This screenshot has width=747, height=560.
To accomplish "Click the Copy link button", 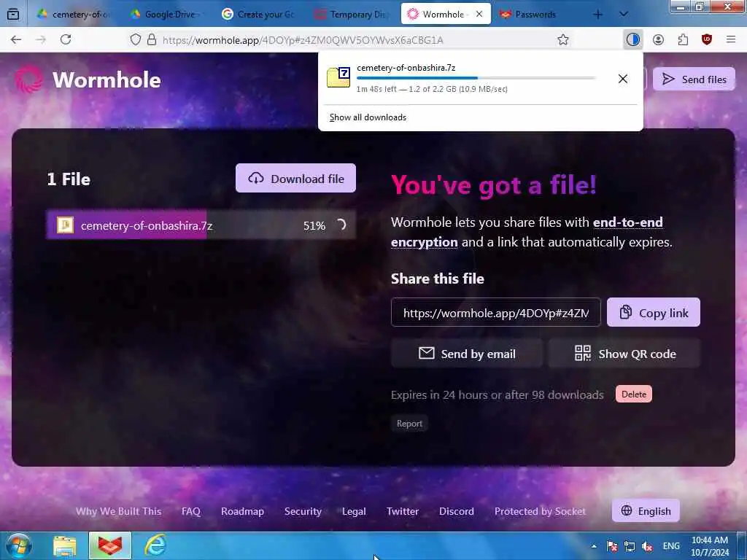I will (654, 312).
